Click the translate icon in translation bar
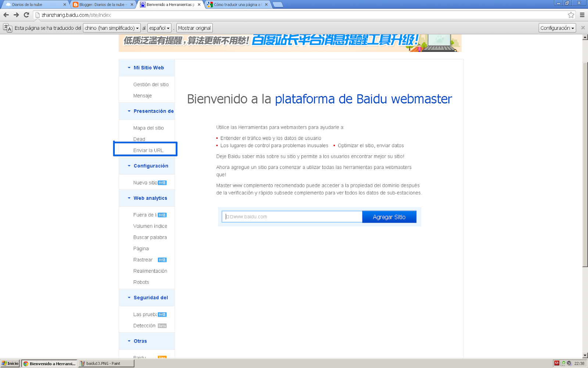 pos(7,28)
